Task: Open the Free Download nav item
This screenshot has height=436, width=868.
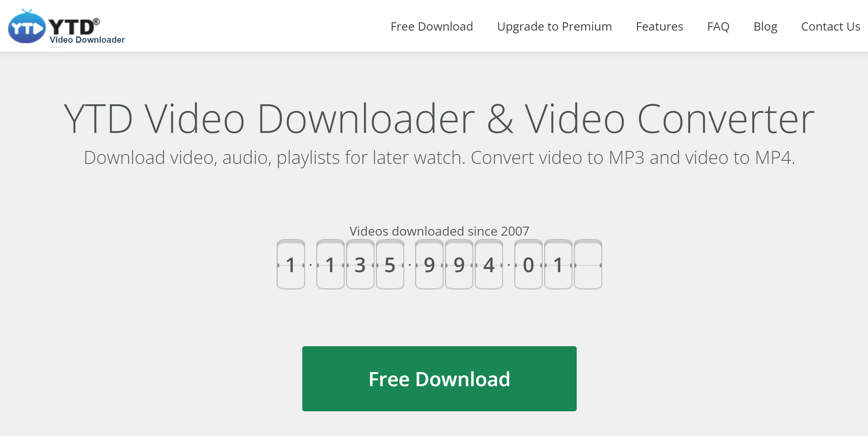Action: coord(432,26)
